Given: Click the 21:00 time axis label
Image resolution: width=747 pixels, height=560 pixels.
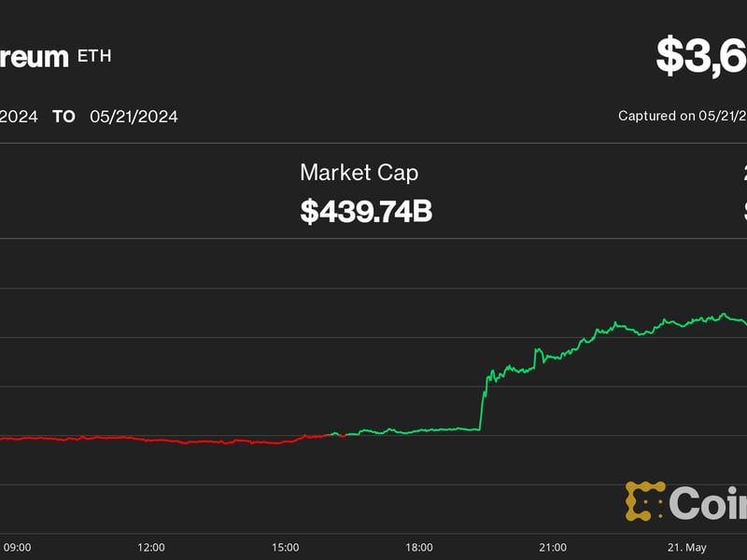Looking at the screenshot, I should point(552,547).
